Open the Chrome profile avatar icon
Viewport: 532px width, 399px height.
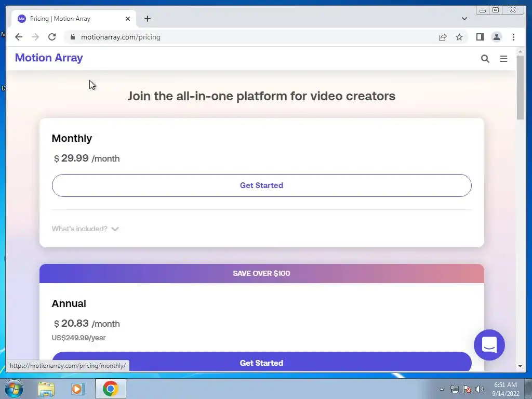[x=496, y=37]
